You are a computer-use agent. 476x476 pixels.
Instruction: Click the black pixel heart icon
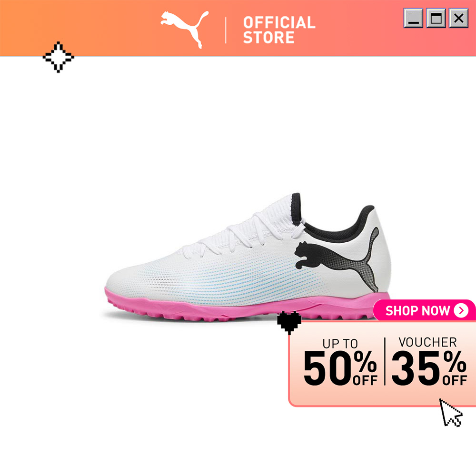[x=289, y=323]
